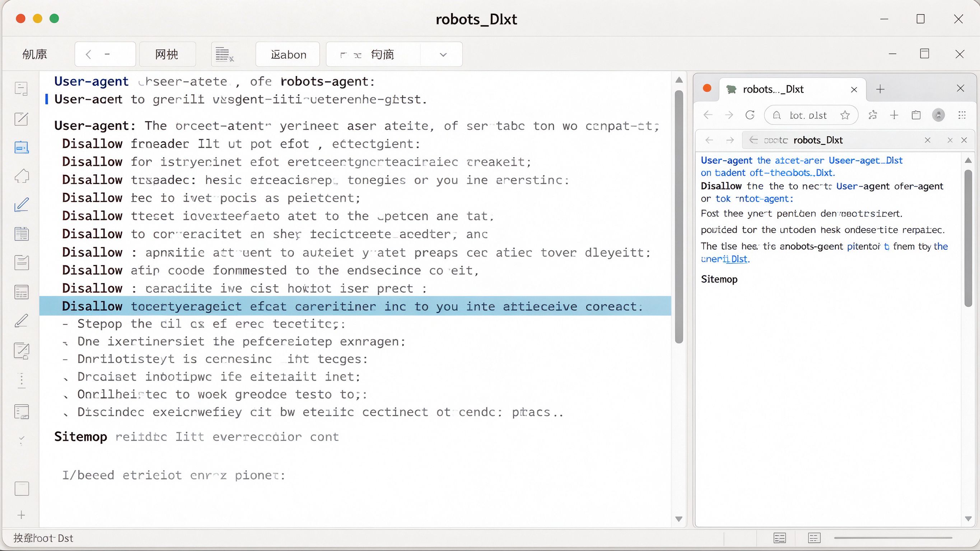Switch to the second status bar layout icon
980x551 pixels.
coord(814,538)
